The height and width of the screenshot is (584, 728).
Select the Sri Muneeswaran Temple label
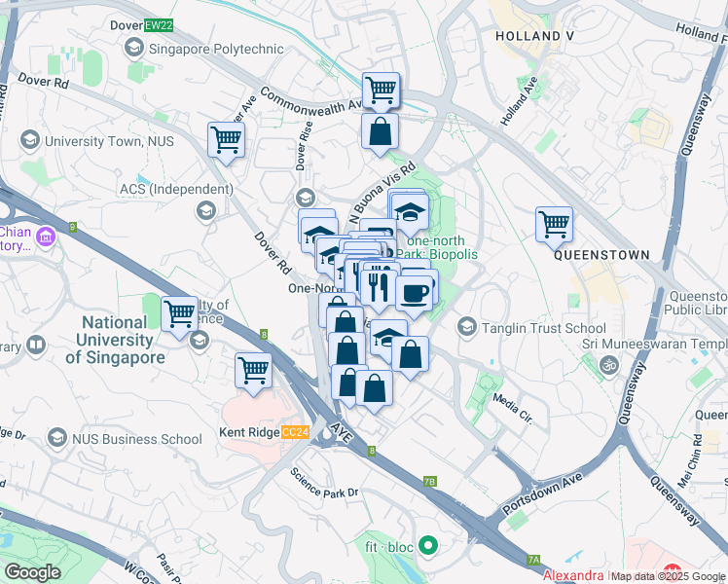pos(655,344)
